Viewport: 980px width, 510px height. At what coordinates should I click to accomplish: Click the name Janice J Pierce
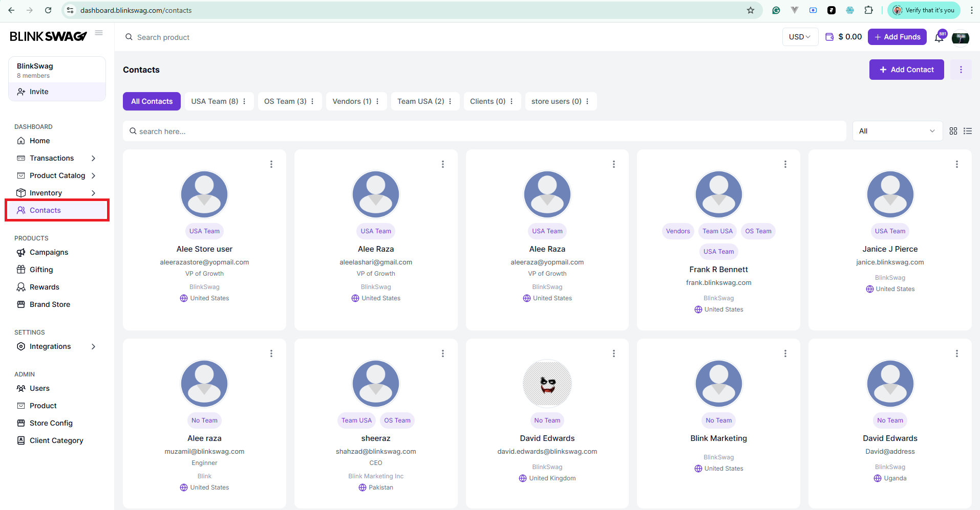click(x=890, y=249)
